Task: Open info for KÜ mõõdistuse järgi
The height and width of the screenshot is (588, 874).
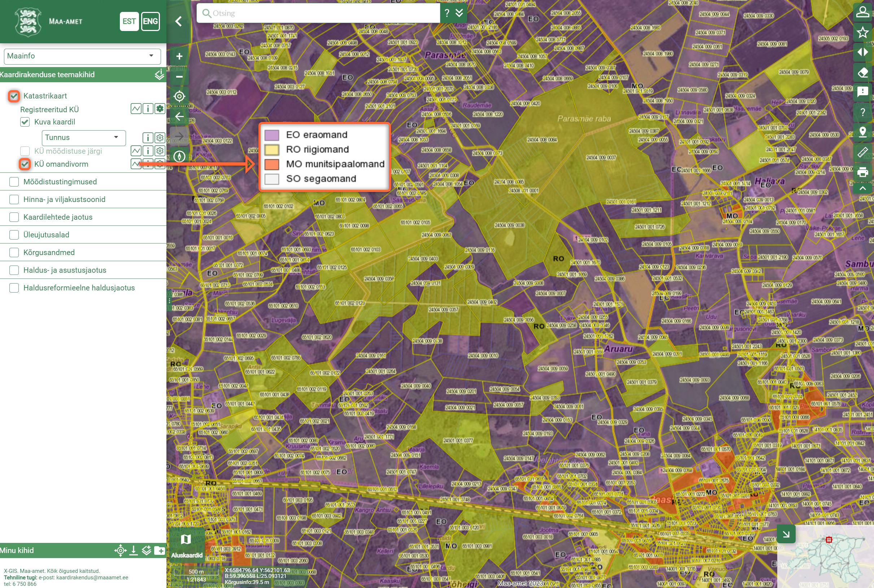Action: [148, 151]
